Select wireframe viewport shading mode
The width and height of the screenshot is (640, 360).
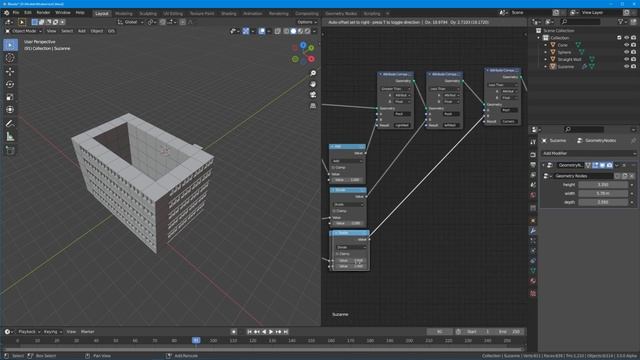coord(286,31)
